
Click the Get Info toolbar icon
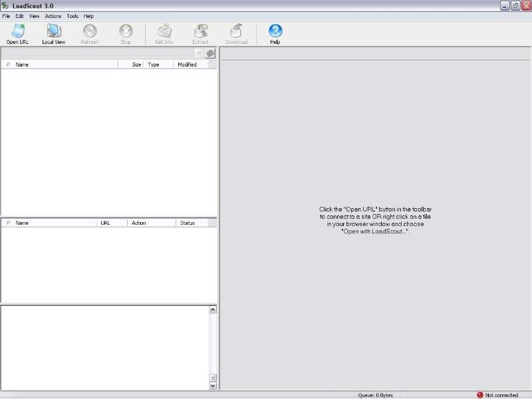click(x=164, y=34)
